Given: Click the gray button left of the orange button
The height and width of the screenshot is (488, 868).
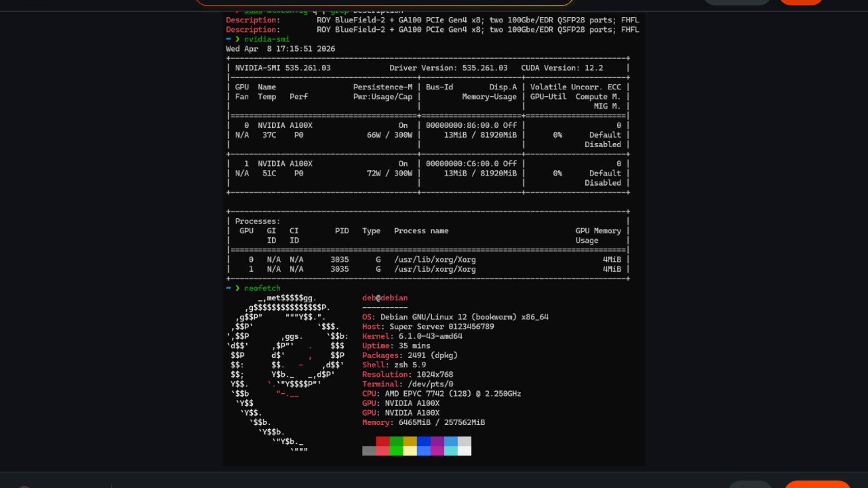Looking at the screenshot, I should [737, 2].
